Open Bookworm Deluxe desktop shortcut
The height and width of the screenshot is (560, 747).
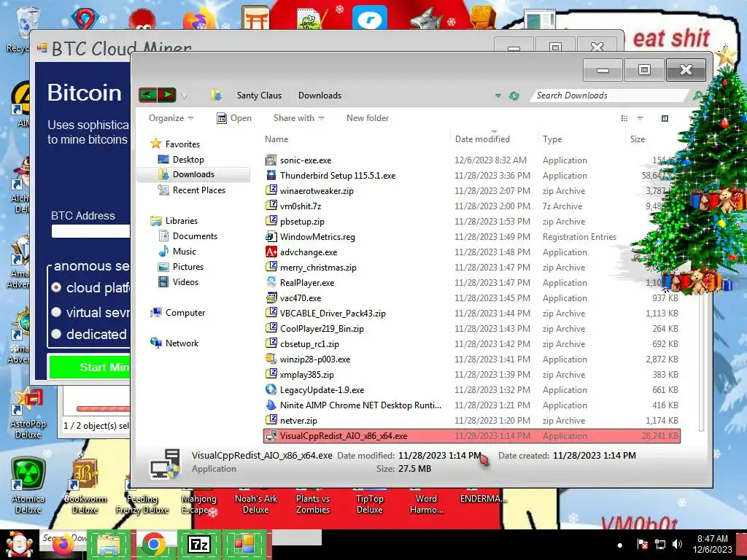tap(85, 486)
